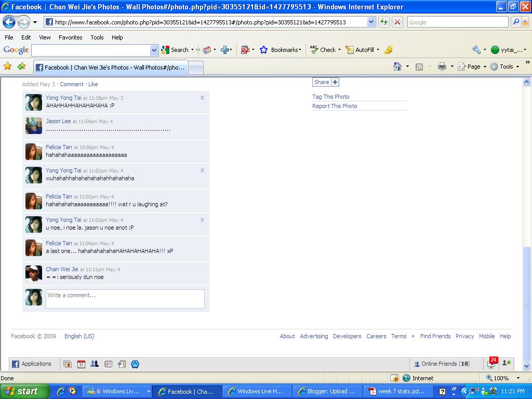Open Online Friends (18) chat list

point(445,364)
